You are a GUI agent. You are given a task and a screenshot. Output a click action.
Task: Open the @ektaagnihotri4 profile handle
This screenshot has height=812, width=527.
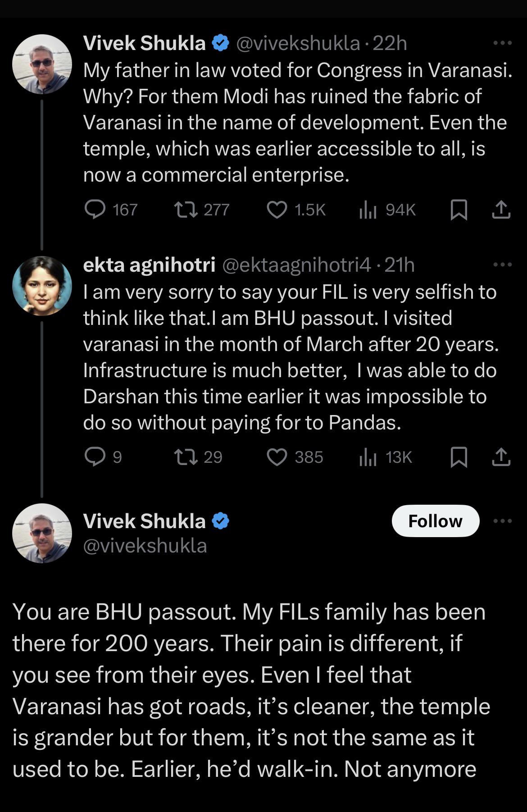pos(297,265)
